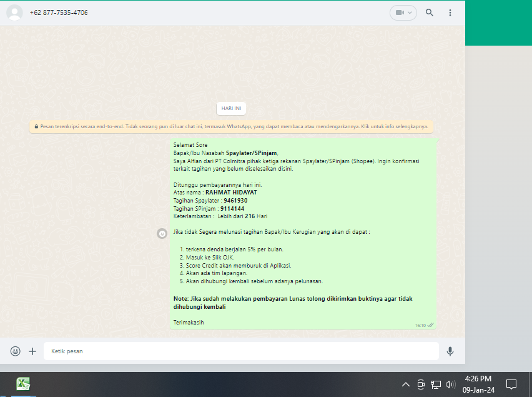Screen dimensions: 532x397
Task: Select the text 'Masuk ke Slik OJK.'
Action: (x=210, y=258)
